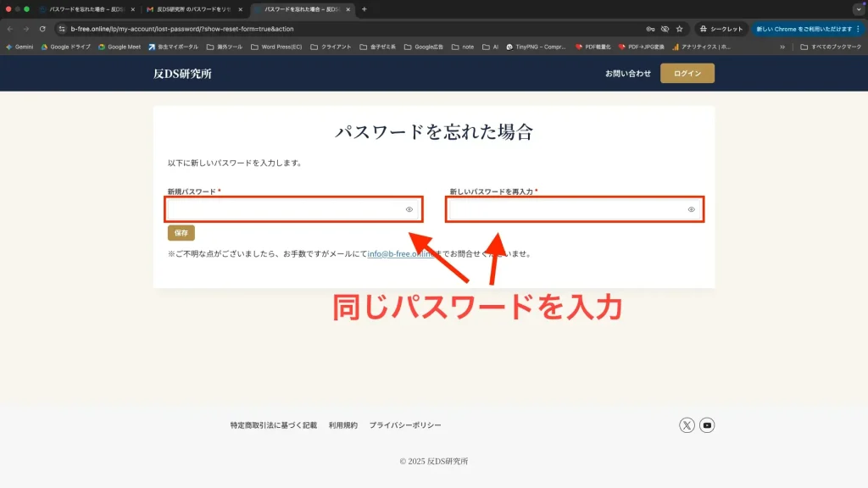
Task: Open the Word Press(EC) bookmark folder
Action: (x=275, y=47)
